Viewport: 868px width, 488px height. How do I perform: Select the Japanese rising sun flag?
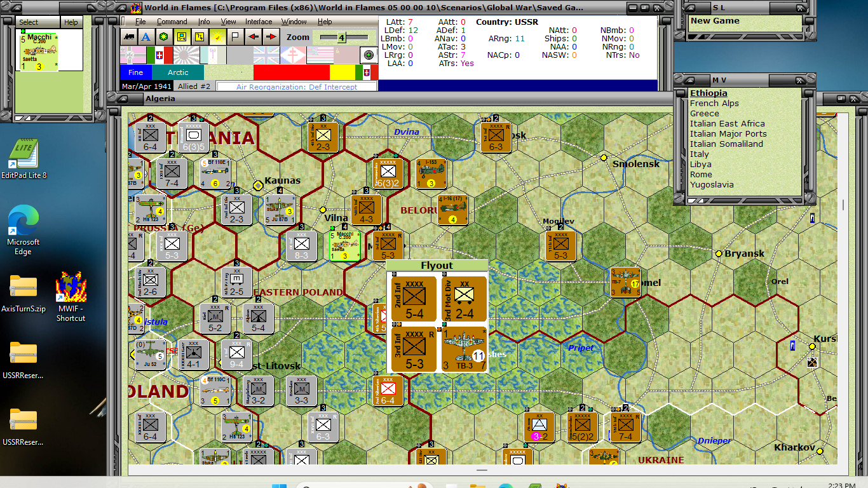click(186, 55)
